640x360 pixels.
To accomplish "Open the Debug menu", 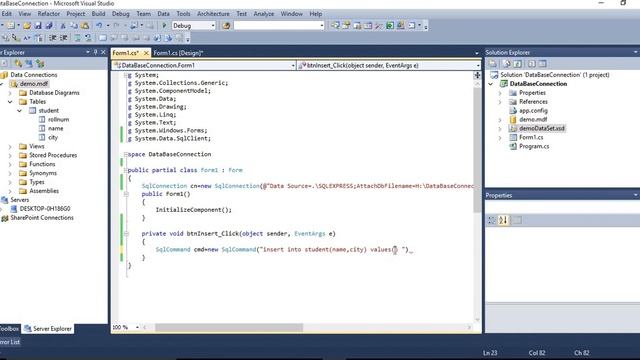I will 120,14.
